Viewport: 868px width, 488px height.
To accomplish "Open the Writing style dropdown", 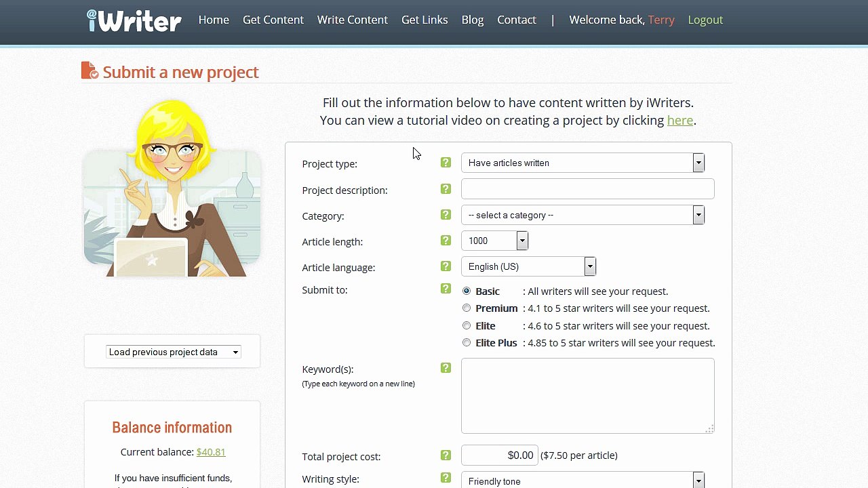I will point(583,481).
